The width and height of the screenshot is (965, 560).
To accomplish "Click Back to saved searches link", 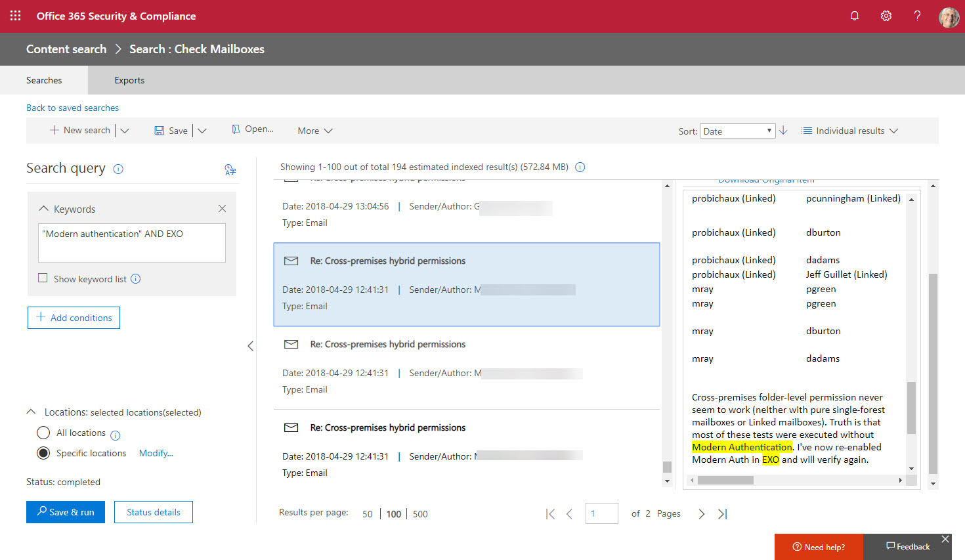I will point(72,108).
